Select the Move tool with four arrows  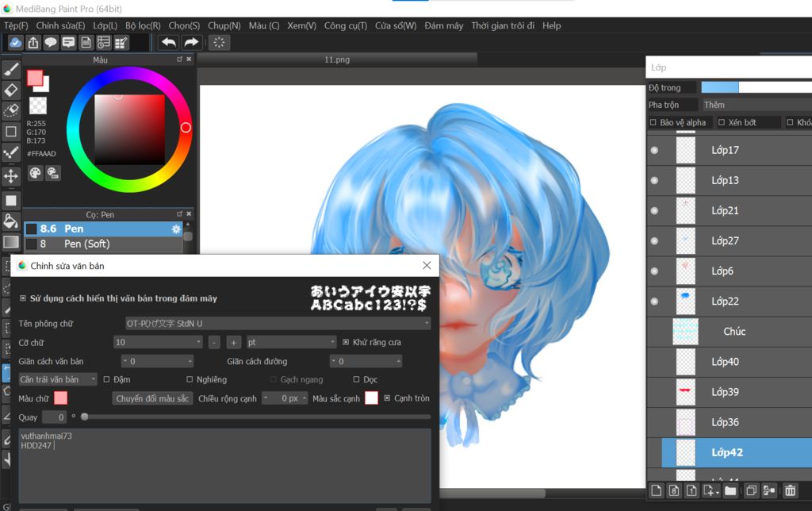11,176
